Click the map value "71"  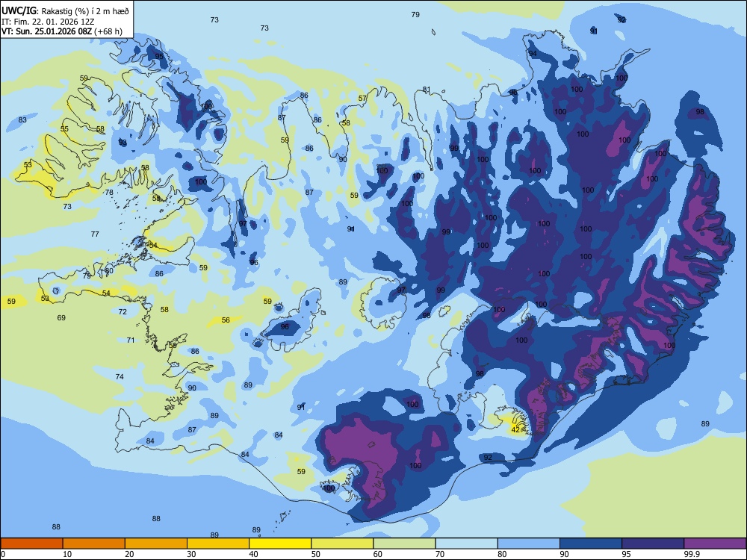click(131, 340)
